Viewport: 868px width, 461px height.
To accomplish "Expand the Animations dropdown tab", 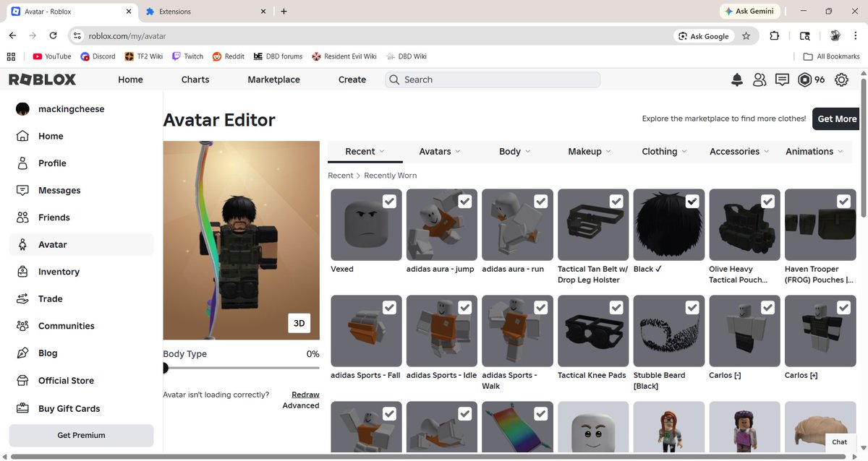I will tap(814, 152).
